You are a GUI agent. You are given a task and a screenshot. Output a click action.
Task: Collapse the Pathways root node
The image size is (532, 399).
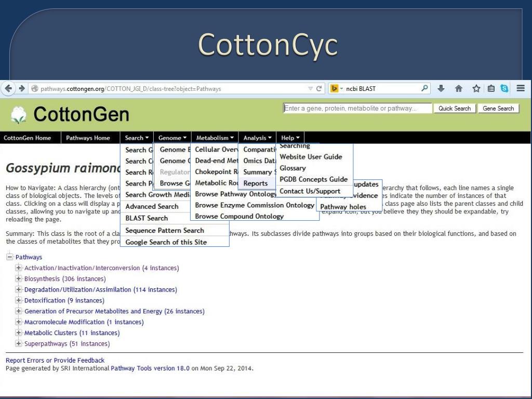[10, 257]
